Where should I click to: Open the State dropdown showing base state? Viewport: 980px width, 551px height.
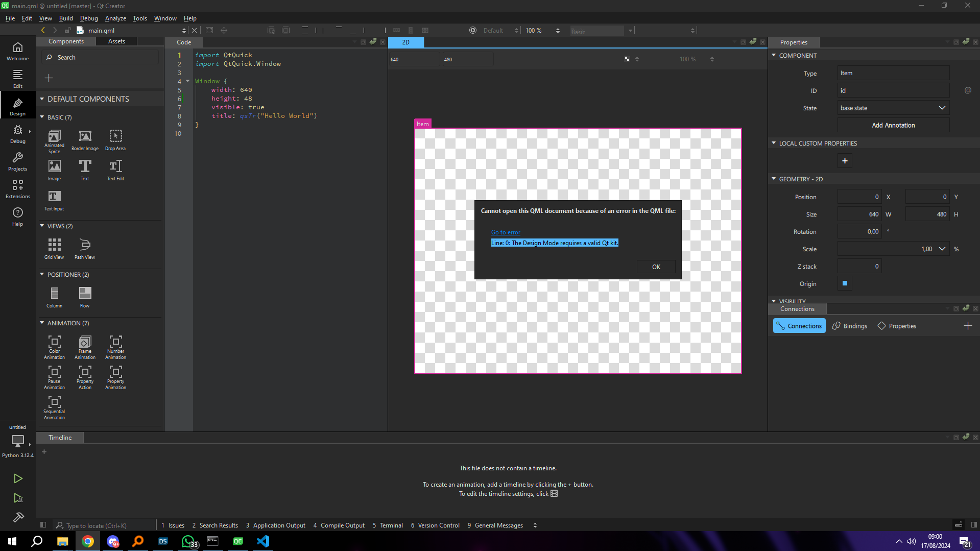coord(893,108)
